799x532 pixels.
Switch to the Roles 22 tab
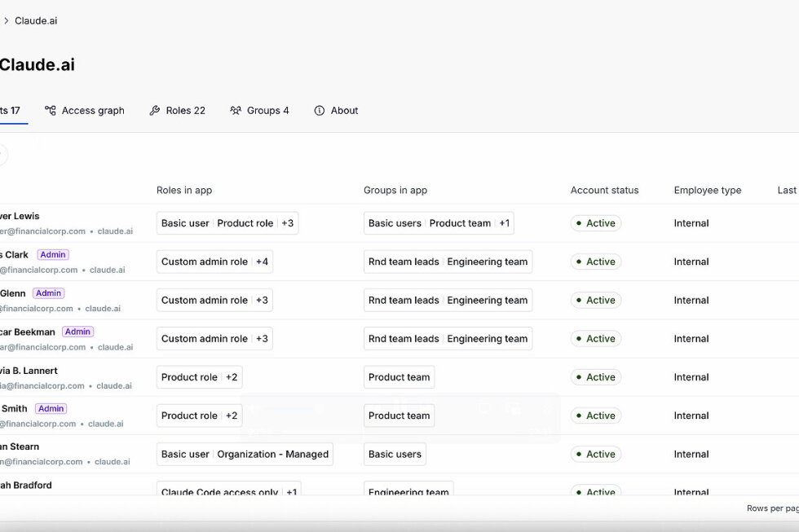click(x=178, y=111)
